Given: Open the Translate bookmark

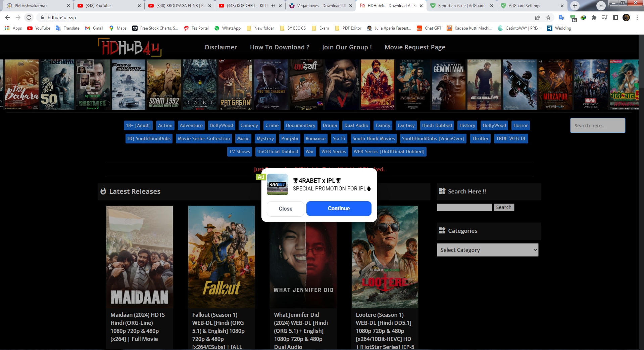Looking at the screenshot, I should click(x=68, y=28).
